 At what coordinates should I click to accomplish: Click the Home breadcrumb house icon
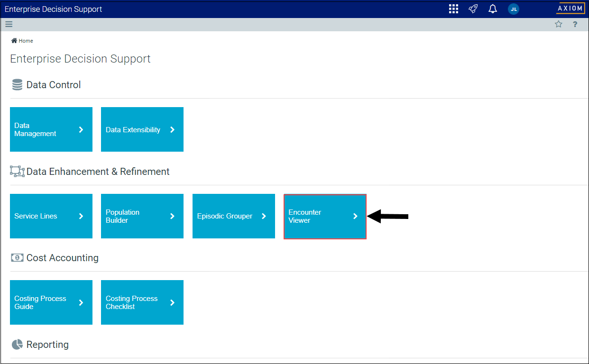point(14,41)
